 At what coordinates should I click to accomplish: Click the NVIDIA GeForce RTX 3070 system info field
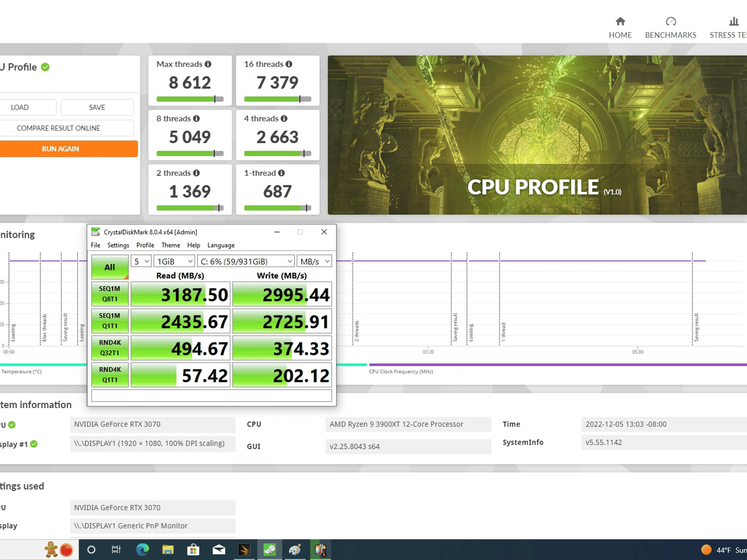click(x=152, y=424)
